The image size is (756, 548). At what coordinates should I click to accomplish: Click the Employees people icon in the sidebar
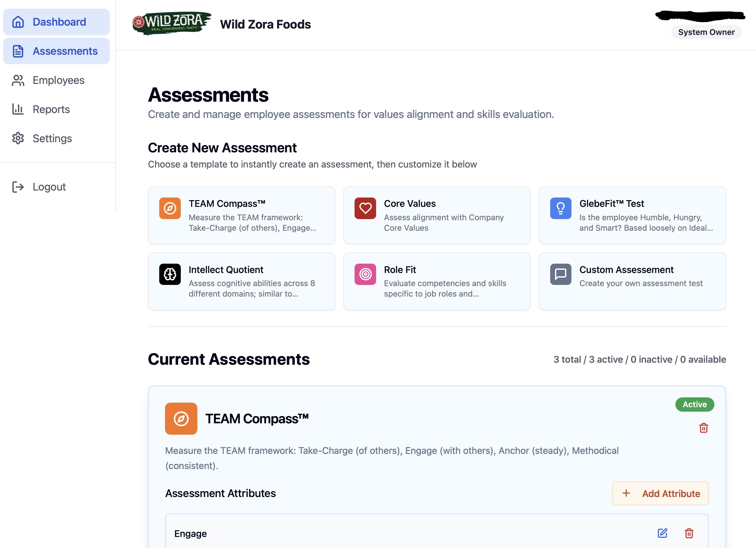coord(18,80)
